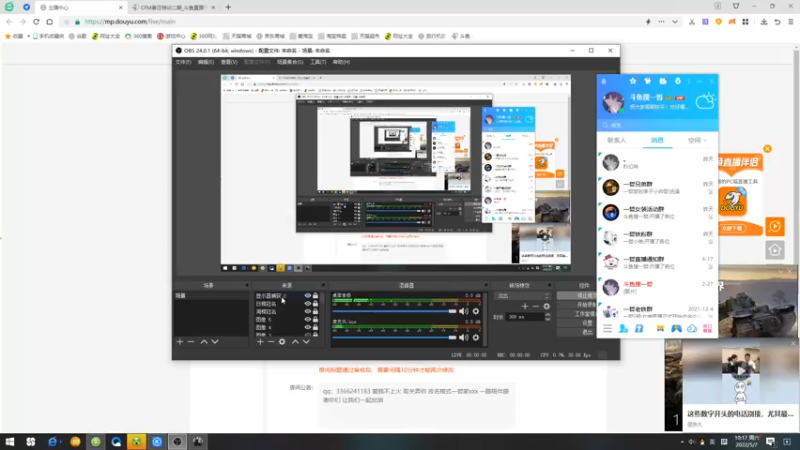Open OBS 工具(T) menu
Screen dimensions: 800x450
tap(318, 62)
